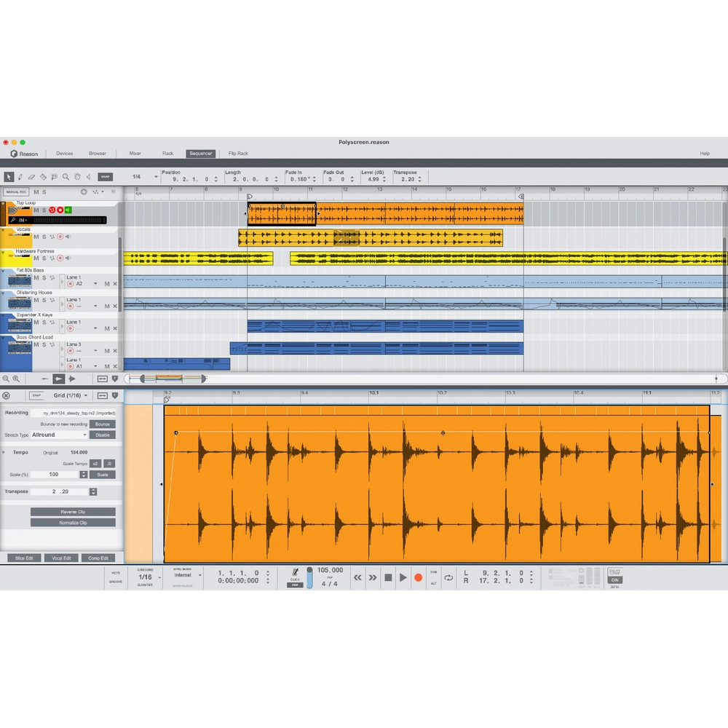This screenshot has height=728, width=728.
Task: Toggle Hardware Fortress monitor speaker icon
Action: (68, 258)
